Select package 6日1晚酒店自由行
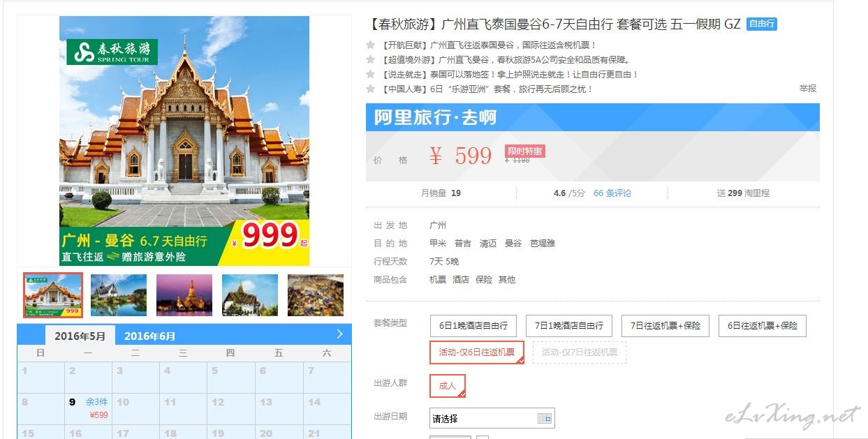 tap(473, 326)
